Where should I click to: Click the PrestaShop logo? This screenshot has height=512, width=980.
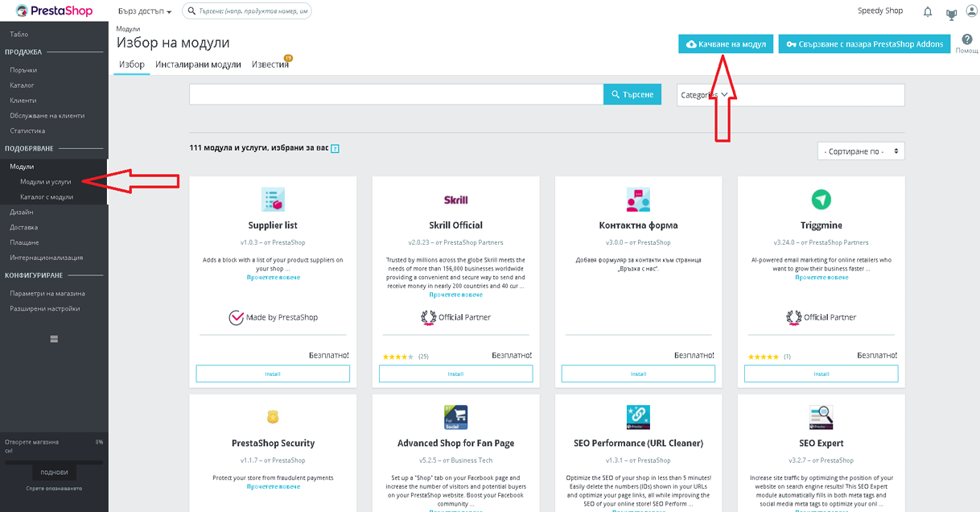53,10
